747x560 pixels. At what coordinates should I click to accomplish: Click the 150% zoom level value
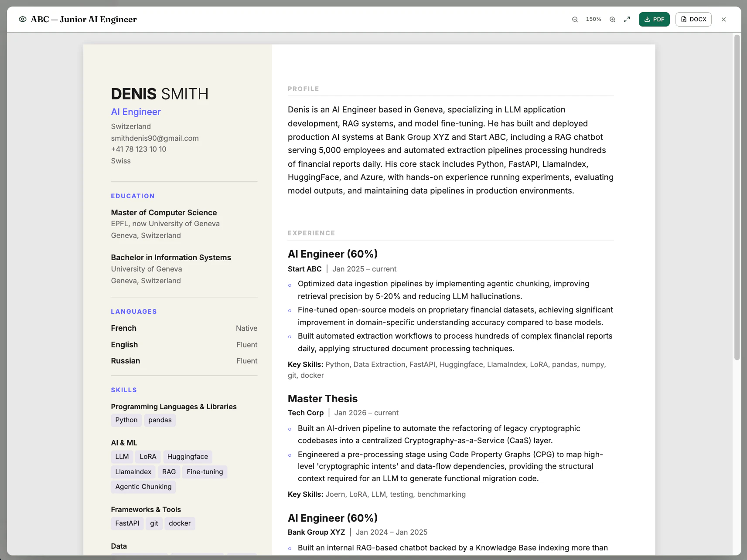(594, 19)
